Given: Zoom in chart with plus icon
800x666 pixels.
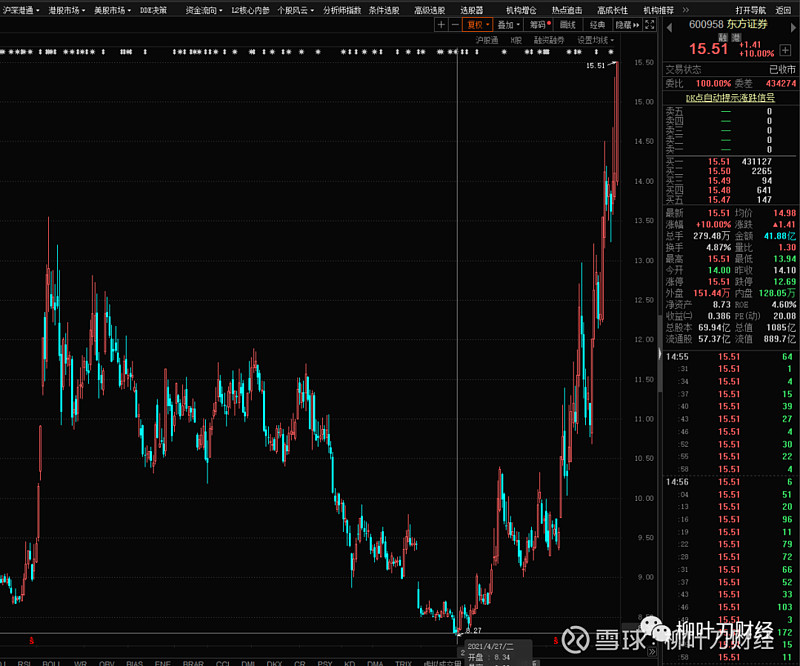Looking at the screenshot, I should (441, 24).
